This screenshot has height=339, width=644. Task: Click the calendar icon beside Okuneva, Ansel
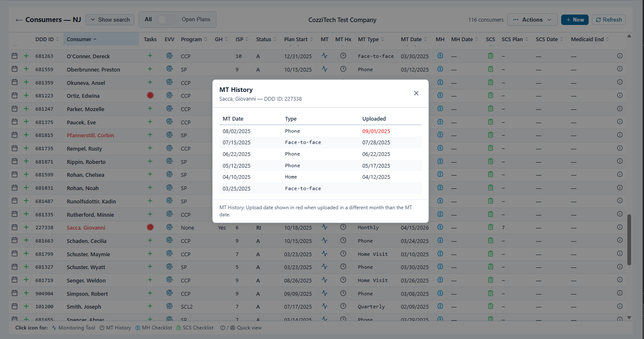point(15,82)
